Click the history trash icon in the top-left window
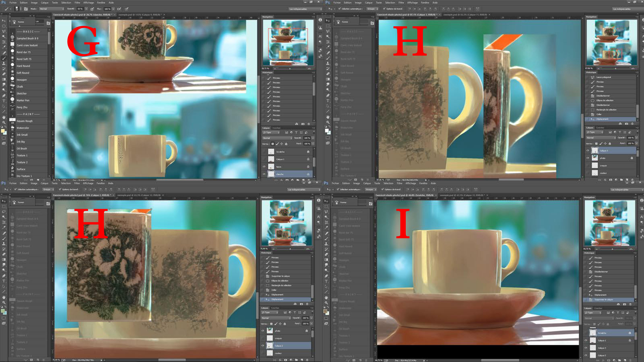The width and height of the screenshot is (644, 362). [309, 124]
